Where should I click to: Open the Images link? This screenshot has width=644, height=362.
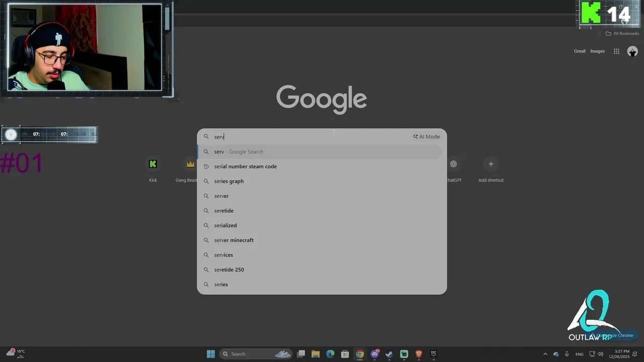point(597,51)
